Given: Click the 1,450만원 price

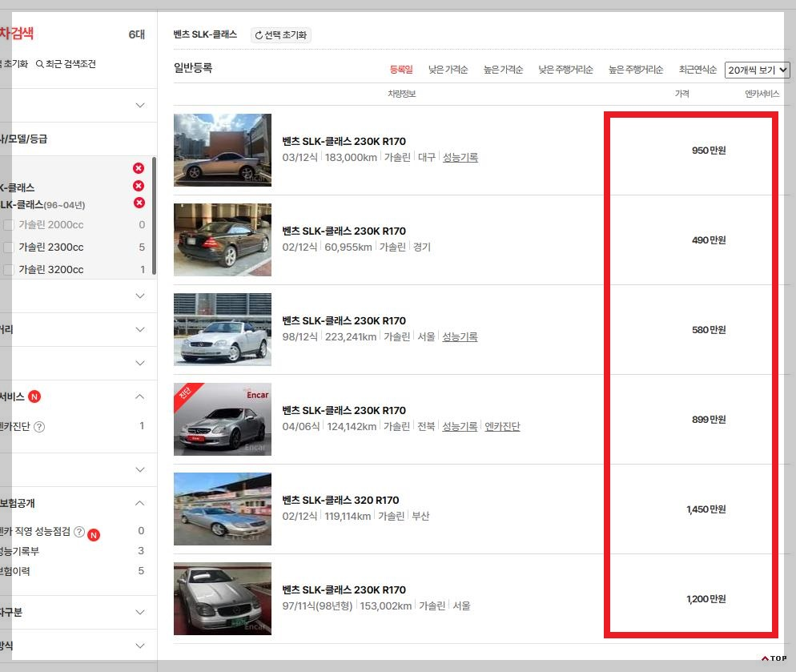Looking at the screenshot, I should (706, 509).
